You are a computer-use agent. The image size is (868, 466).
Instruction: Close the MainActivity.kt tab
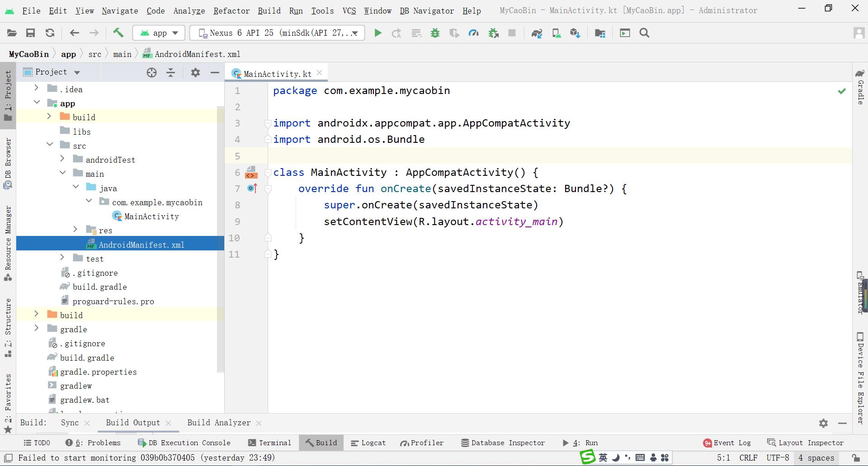pos(320,73)
